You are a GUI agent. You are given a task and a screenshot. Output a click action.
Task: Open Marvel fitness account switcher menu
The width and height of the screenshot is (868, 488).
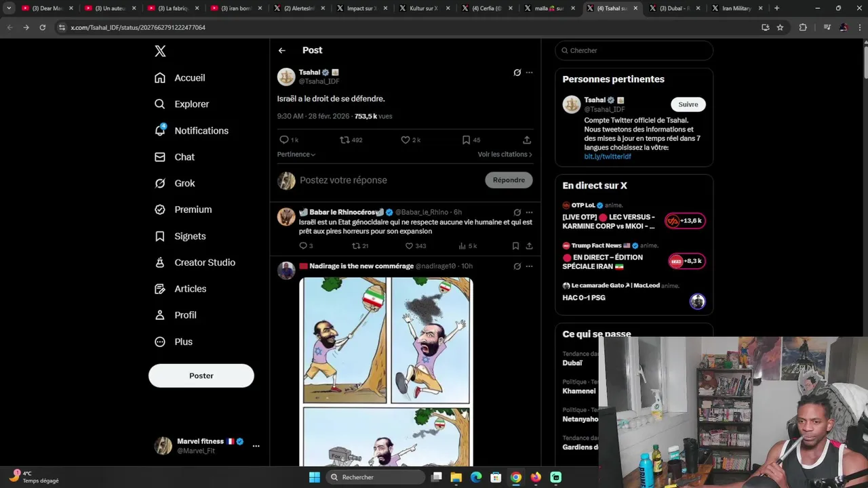click(x=207, y=445)
